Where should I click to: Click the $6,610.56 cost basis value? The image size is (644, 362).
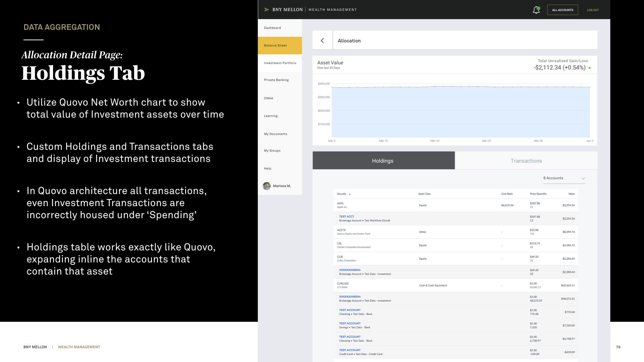507,205
